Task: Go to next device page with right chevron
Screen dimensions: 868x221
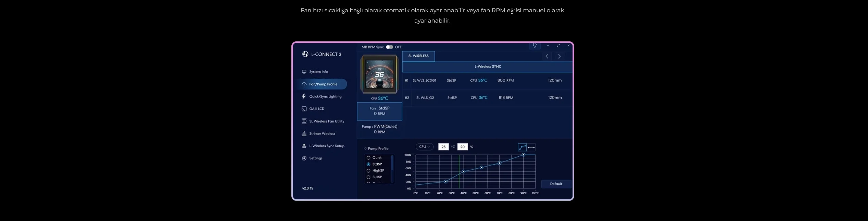Action: [x=559, y=56]
